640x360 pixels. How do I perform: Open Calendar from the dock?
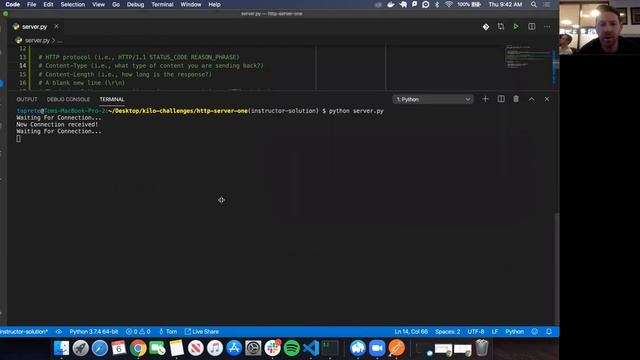[x=119, y=348]
